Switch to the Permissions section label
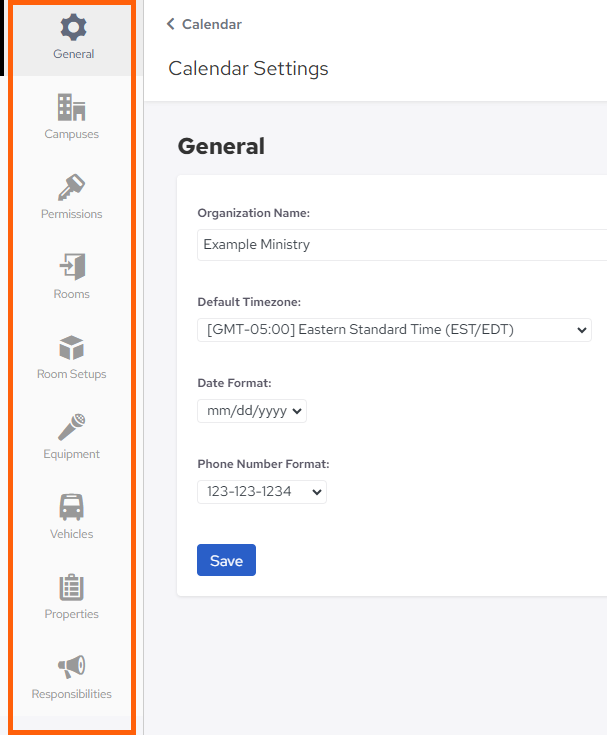This screenshot has width=607, height=735. [x=72, y=214]
